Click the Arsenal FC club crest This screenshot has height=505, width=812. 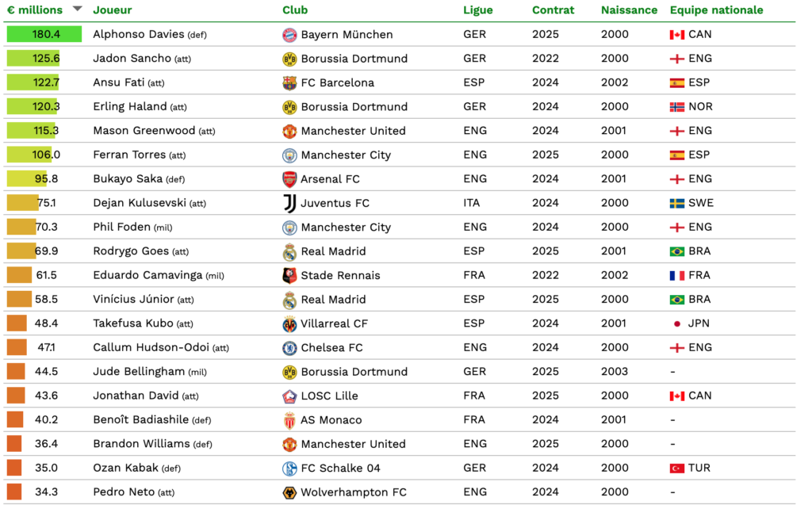click(x=289, y=179)
